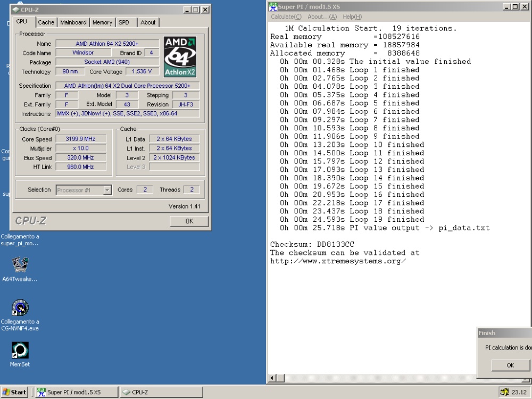Click the 'The initial value finished' line
The height and width of the screenshot is (399, 532).
(x=375, y=61)
